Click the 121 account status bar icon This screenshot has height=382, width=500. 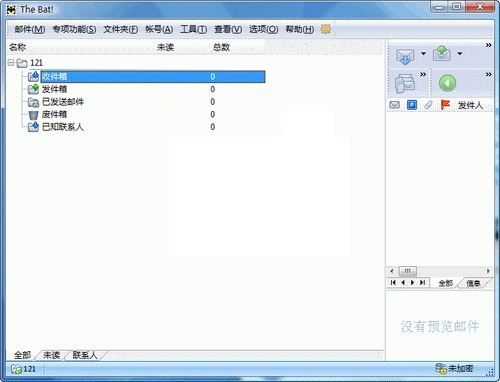click(16, 369)
